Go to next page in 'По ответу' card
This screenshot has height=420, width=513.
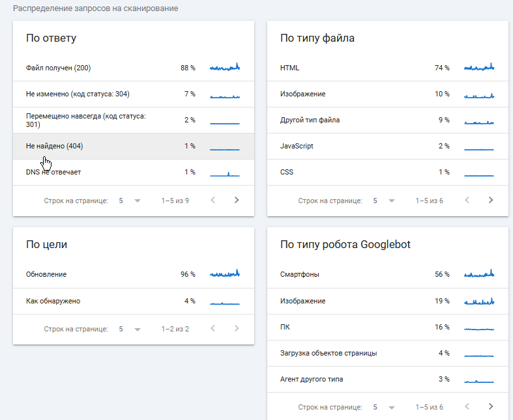tap(237, 200)
